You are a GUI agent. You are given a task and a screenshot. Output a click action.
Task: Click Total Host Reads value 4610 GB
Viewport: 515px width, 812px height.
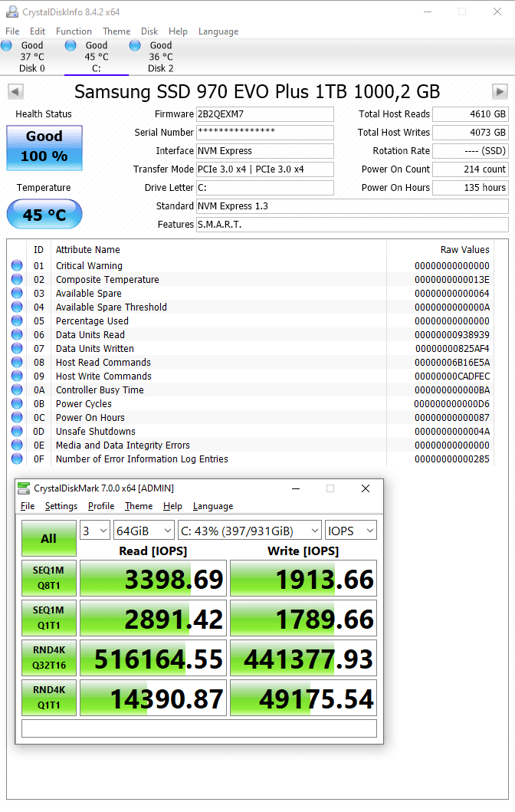pyautogui.click(x=471, y=114)
